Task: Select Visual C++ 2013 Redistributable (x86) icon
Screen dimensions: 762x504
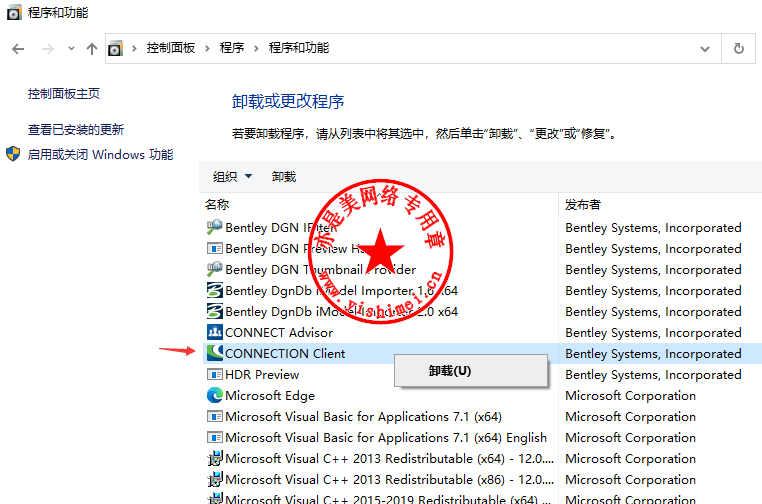Action: click(x=214, y=479)
